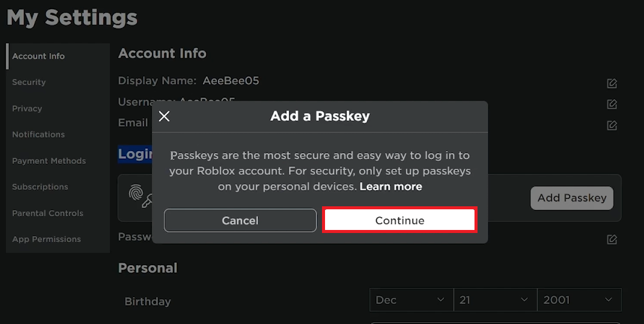The height and width of the screenshot is (324, 644).
Task: Select the Payment Methods tab
Action: (x=49, y=161)
